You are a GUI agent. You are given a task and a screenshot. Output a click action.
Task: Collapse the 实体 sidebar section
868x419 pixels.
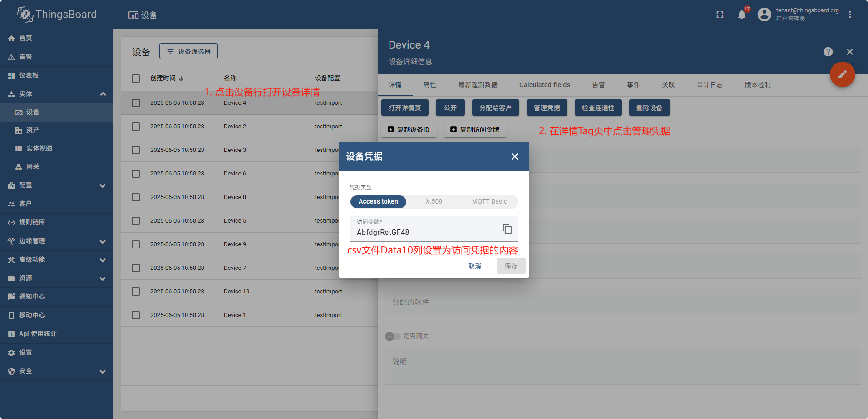(103, 94)
